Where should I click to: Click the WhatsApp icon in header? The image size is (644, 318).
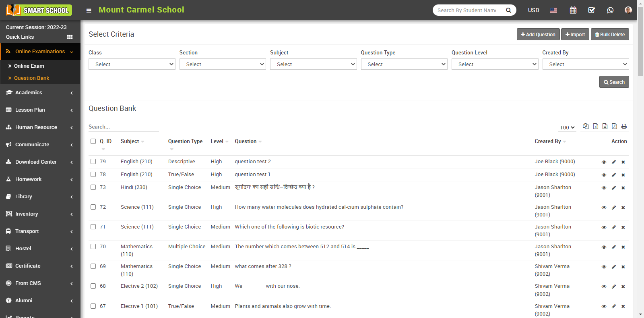610,10
